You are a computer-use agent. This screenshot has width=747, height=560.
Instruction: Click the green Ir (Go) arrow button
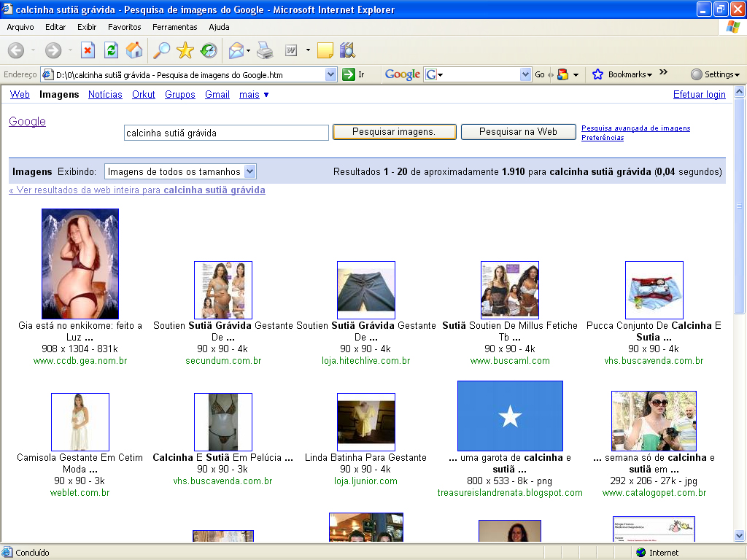(349, 74)
